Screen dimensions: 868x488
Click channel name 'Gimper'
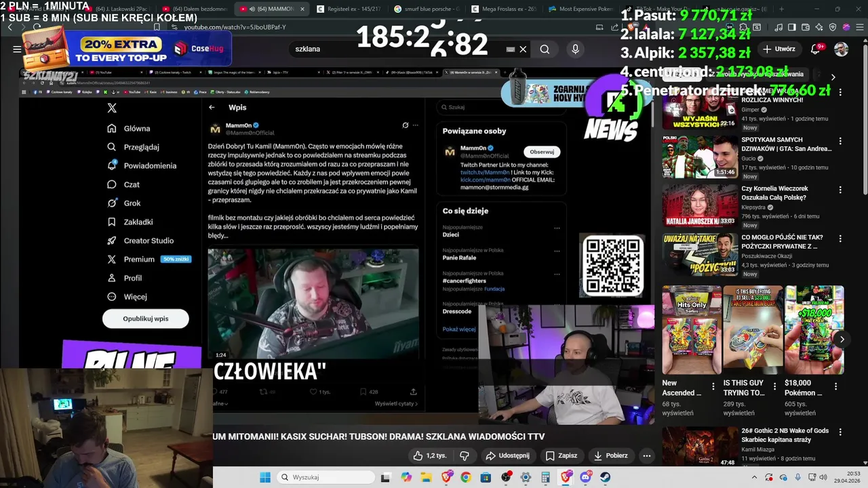pos(750,110)
